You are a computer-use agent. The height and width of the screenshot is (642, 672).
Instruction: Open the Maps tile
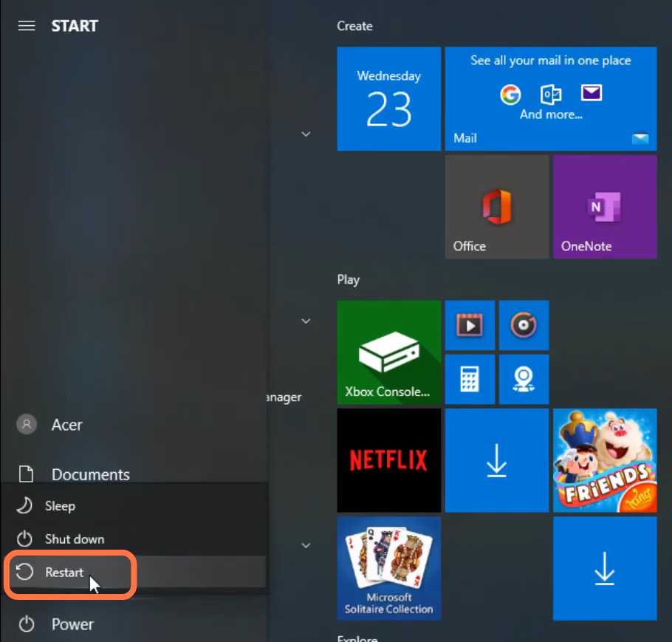point(524,379)
